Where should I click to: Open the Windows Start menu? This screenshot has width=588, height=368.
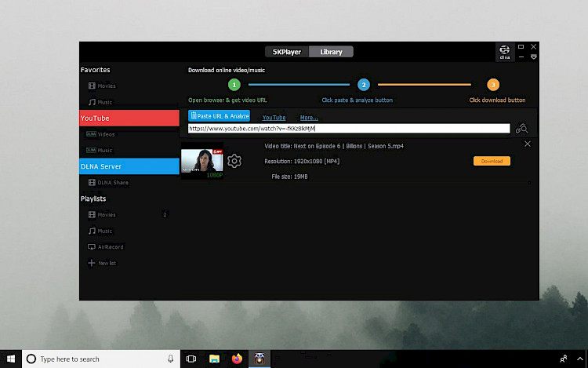pos(11,359)
